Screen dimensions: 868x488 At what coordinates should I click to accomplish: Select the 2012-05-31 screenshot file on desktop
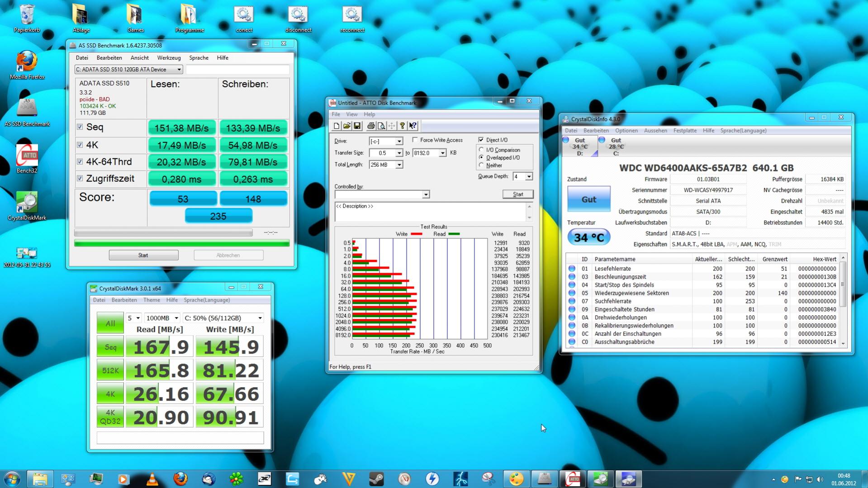(27, 257)
